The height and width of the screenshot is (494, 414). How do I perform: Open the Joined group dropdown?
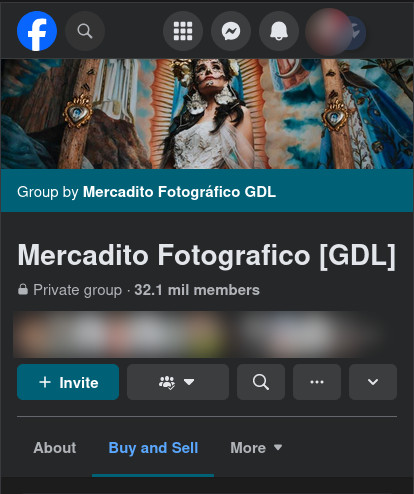click(x=178, y=382)
